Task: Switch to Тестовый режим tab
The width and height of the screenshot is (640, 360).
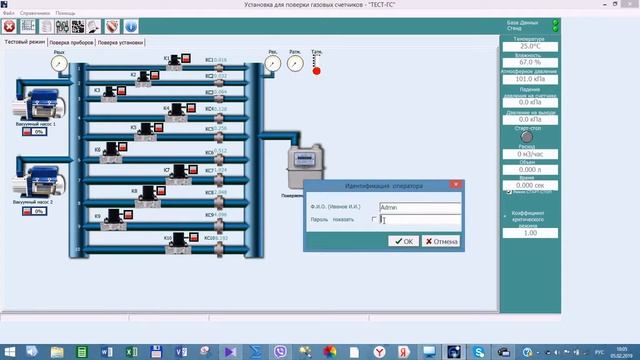Action: coord(24,42)
